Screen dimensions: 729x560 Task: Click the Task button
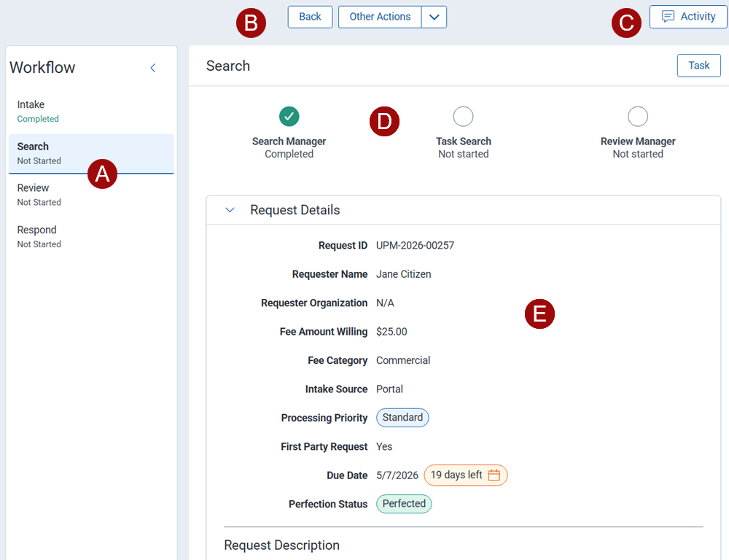click(698, 66)
